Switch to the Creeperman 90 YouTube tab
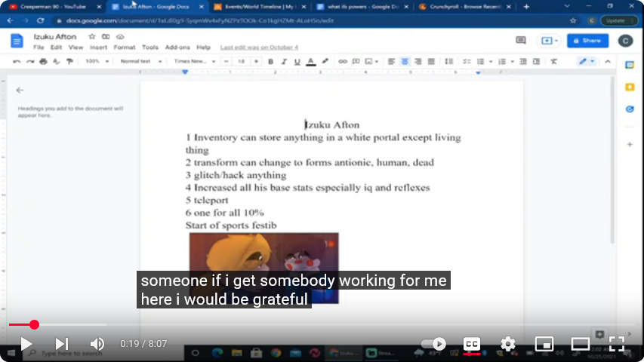644x362 pixels. [53, 7]
